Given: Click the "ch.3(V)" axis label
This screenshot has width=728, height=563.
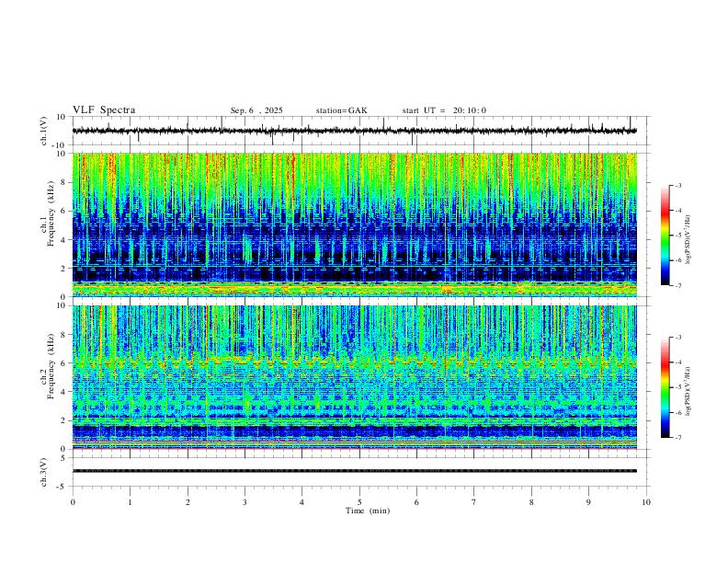Looking at the screenshot, I should click(x=44, y=473).
